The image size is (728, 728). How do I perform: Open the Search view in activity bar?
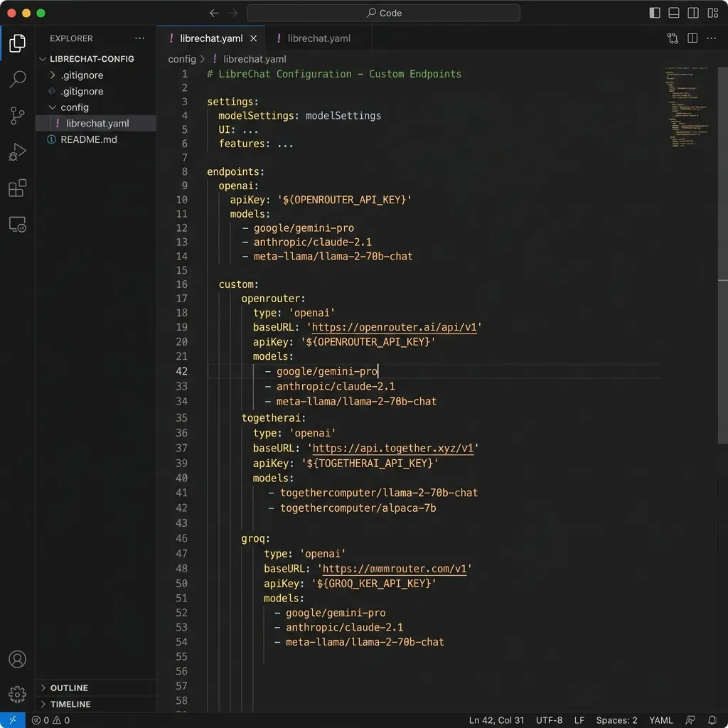click(x=17, y=79)
